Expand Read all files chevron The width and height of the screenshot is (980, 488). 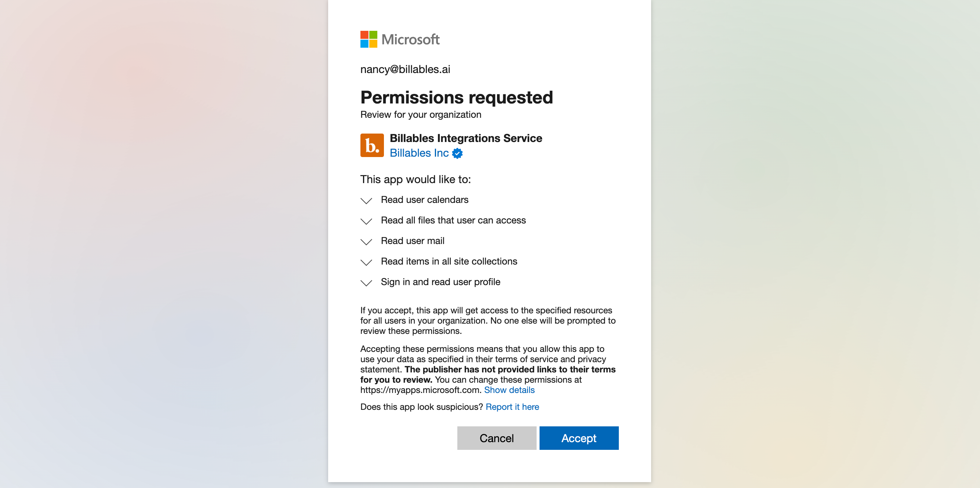point(366,221)
